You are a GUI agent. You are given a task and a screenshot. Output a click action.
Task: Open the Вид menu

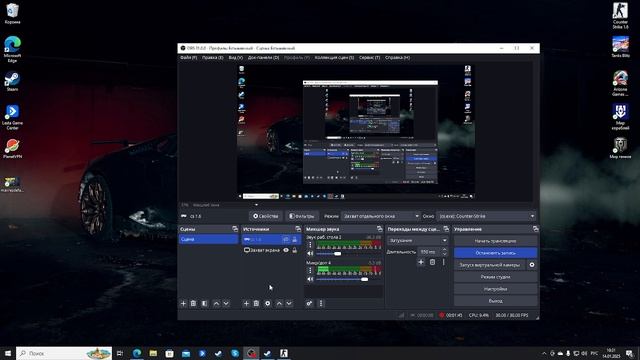[x=236, y=58]
